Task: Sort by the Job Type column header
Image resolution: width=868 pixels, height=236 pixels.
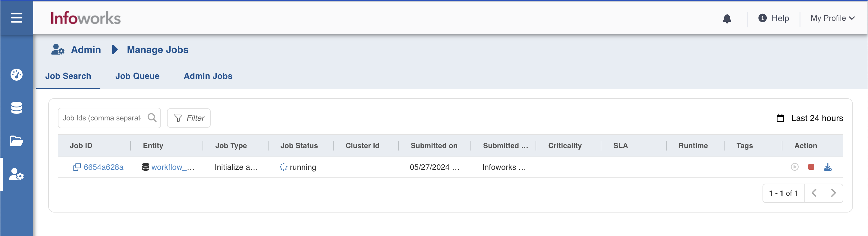Action: (x=231, y=145)
